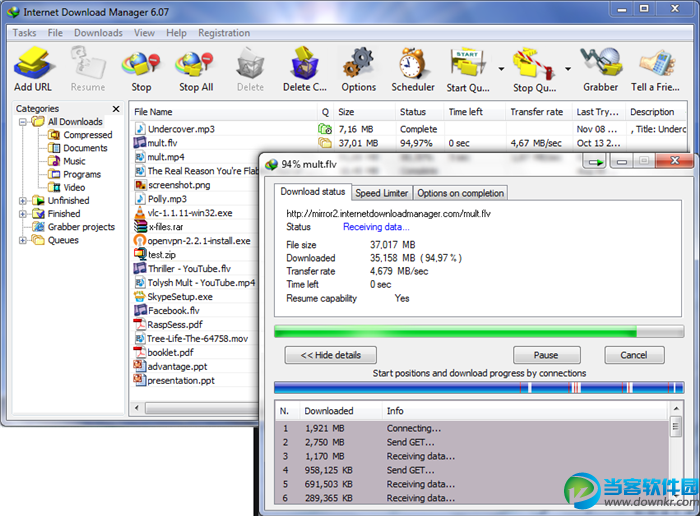Click the connections progress segment bar

(479, 387)
